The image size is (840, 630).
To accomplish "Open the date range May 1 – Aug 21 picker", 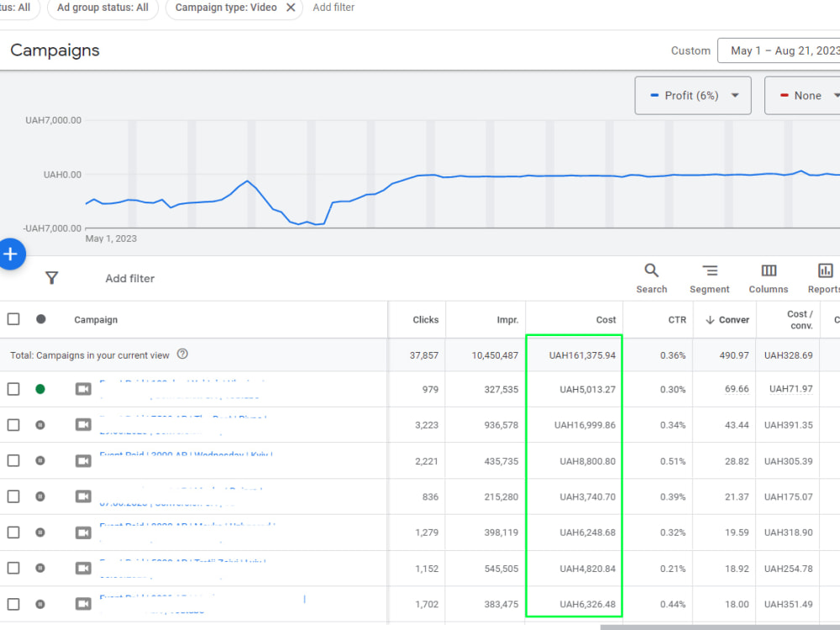I will pyautogui.click(x=779, y=50).
